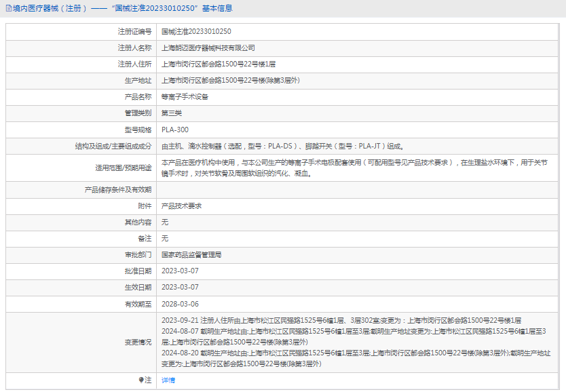The height and width of the screenshot is (392, 566).
Task: Select change entry dated 2023-09-21
Action: pyautogui.click(x=341, y=321)
